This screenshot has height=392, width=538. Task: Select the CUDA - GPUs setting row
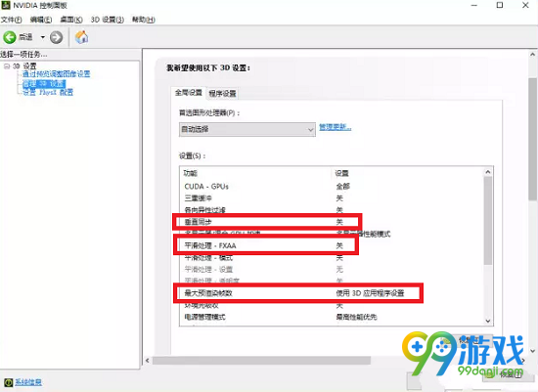(332, 187)
